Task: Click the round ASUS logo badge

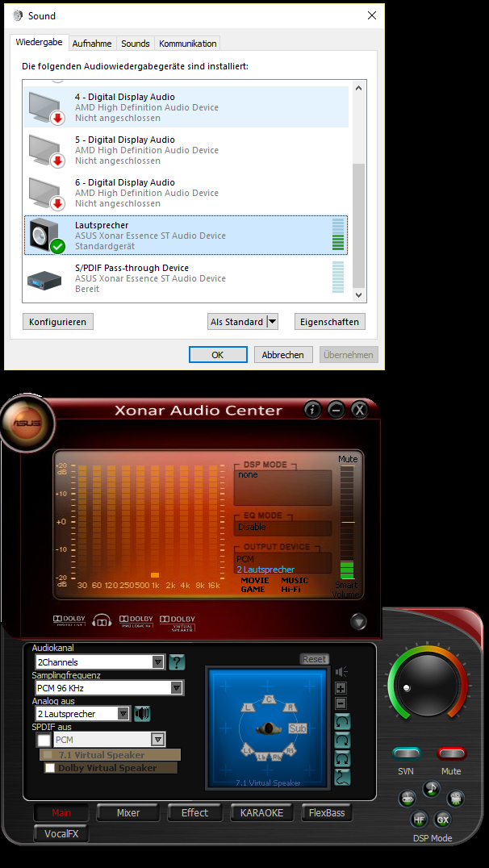Action: pos(27,424)
